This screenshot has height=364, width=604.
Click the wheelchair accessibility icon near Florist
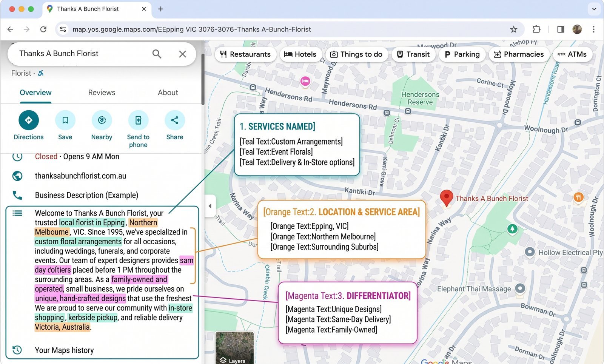(41, 73)
